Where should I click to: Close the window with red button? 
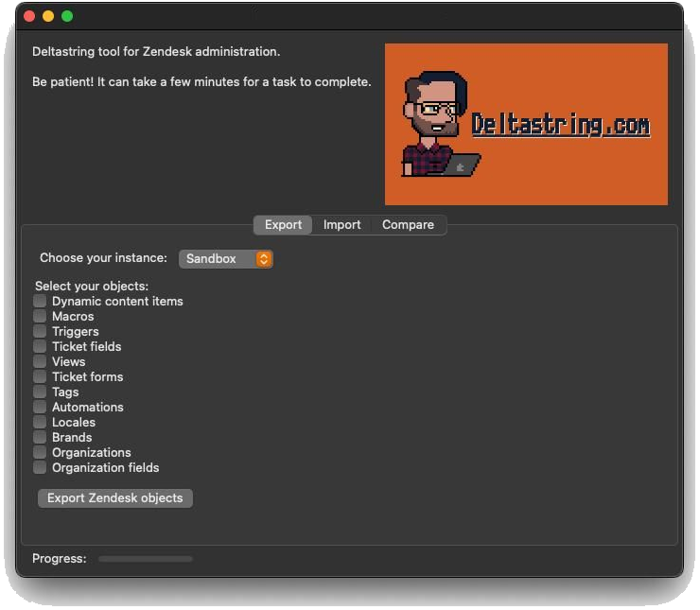(29, 16)
